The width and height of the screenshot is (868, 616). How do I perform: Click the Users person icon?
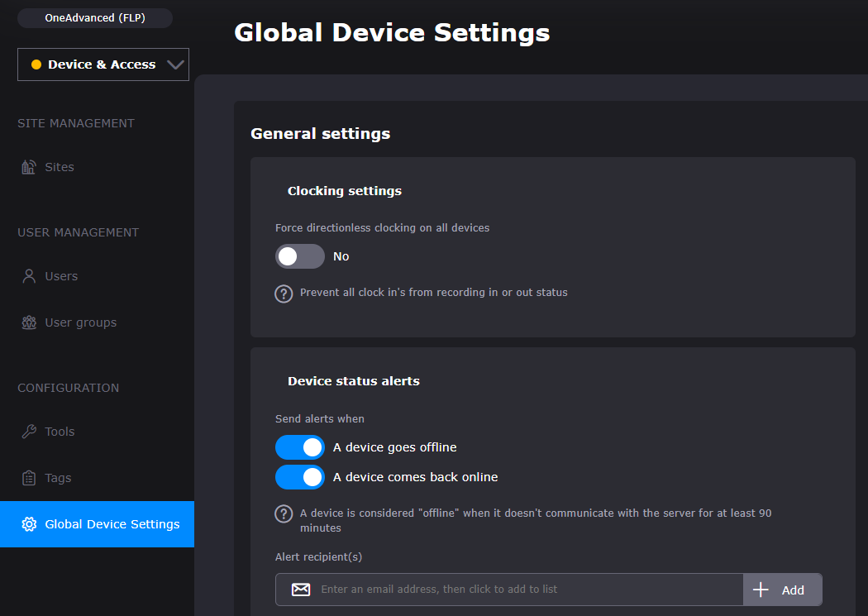coord(29,276)
